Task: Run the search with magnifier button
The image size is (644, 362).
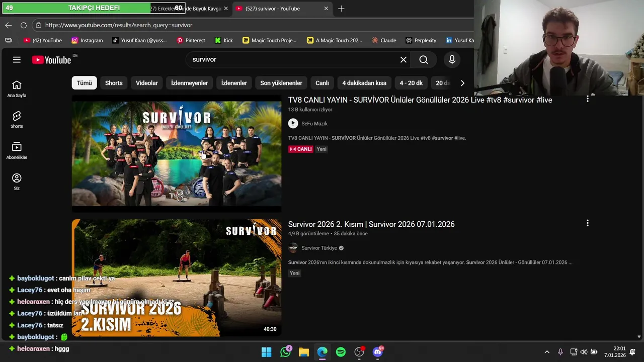Action: pyautogui.click(x=424, y=60)
